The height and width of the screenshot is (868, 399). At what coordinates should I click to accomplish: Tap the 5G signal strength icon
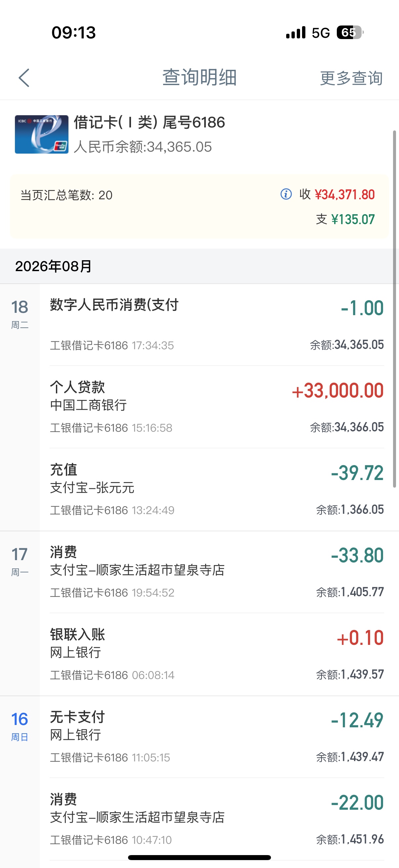click(296, 33)
